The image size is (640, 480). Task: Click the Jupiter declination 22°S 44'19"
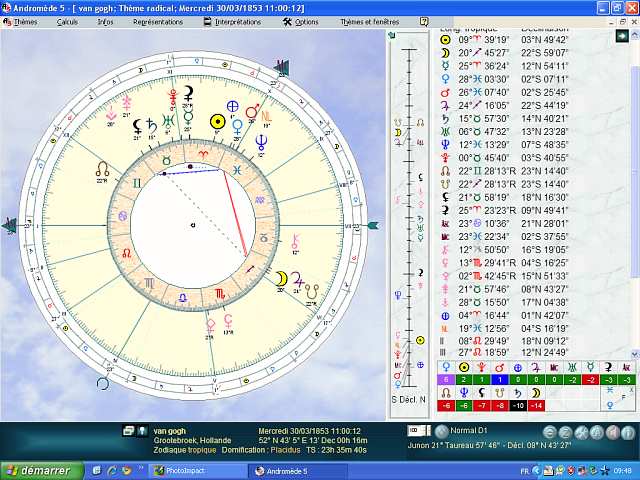click(544, 105)
